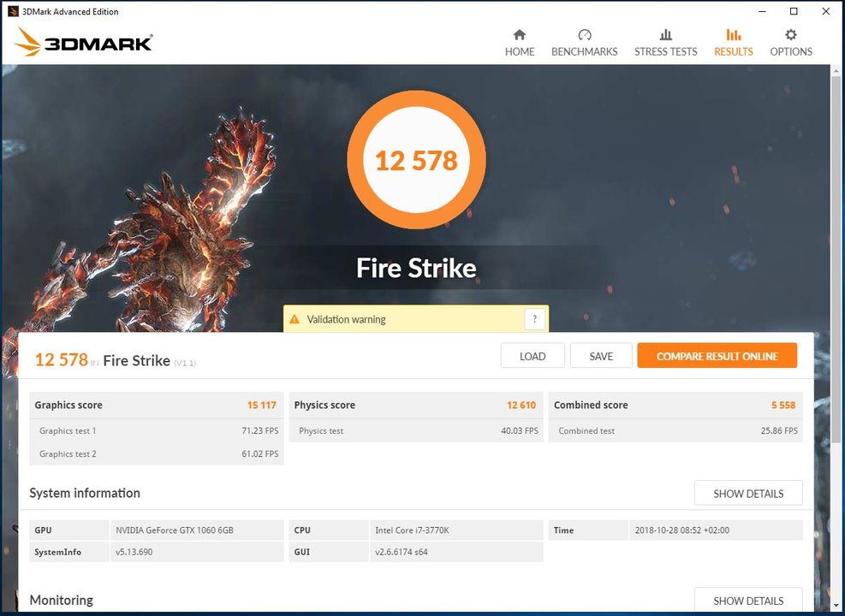This screenshot has height=616, width=845.
Task: Click the Physics score value 12 610
Action: (521, 405)
